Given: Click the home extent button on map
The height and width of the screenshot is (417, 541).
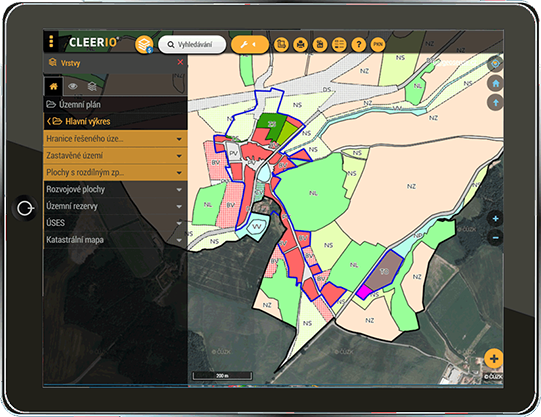Looking at the screenshot, I should point(495,83).
